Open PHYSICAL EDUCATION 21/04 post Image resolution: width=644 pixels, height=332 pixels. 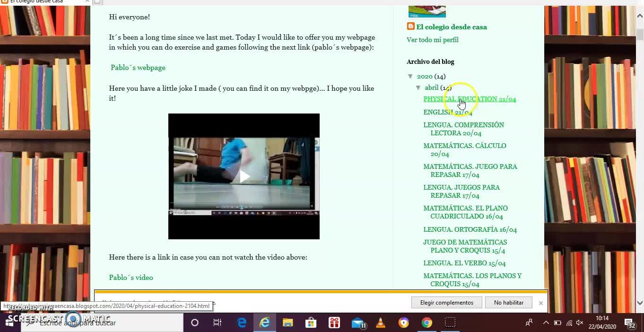click(x=470, y=99)
